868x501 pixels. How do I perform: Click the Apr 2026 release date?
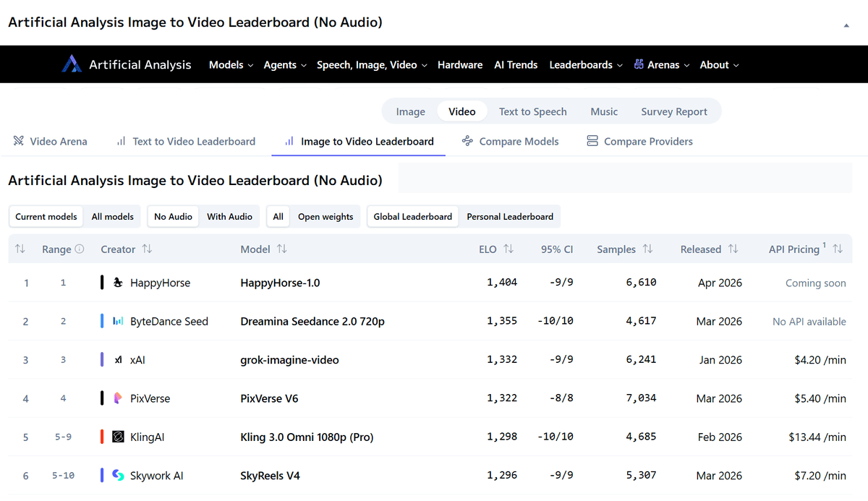click(720, 283)
